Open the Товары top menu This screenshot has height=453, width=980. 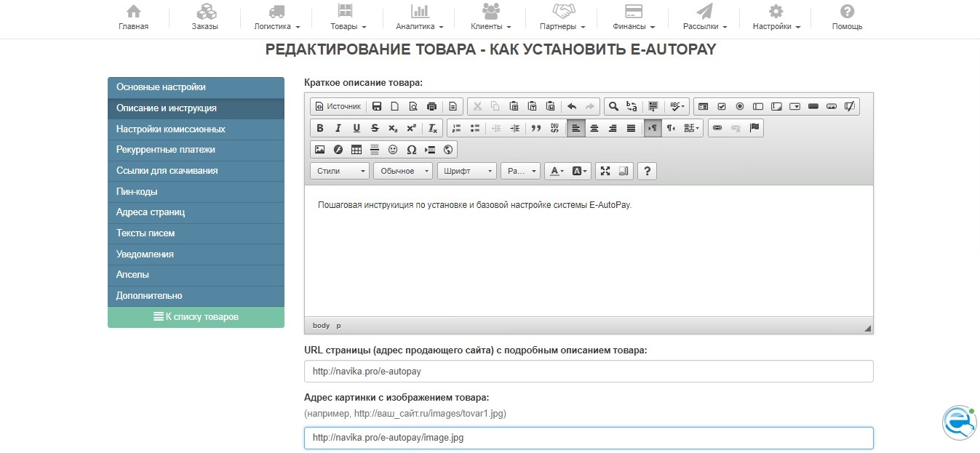pyautogui.click(x=348, y=18)
